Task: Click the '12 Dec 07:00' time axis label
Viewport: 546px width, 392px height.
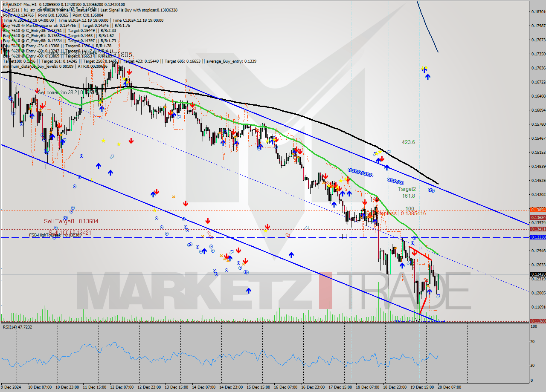Action: (122, 387)
